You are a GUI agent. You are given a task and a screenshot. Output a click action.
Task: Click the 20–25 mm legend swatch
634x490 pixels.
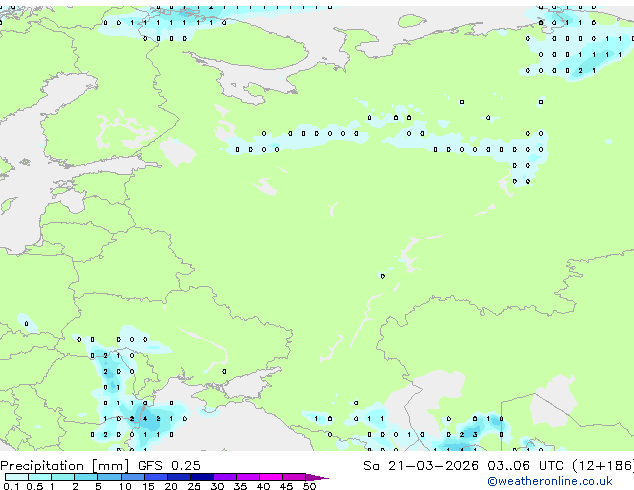(178, 477)
